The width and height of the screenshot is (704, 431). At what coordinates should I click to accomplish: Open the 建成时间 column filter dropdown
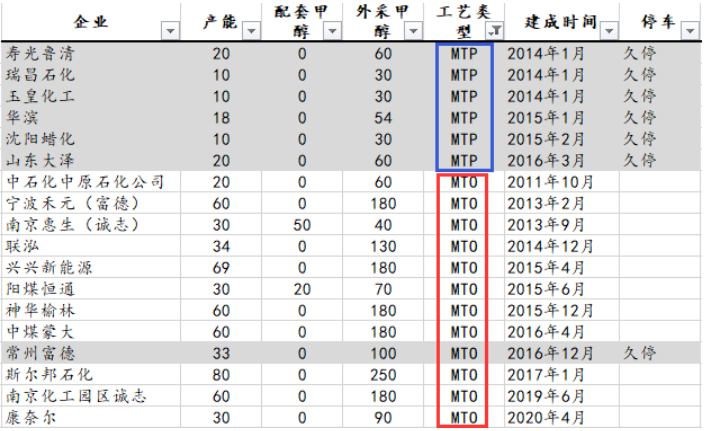[609, 31]
